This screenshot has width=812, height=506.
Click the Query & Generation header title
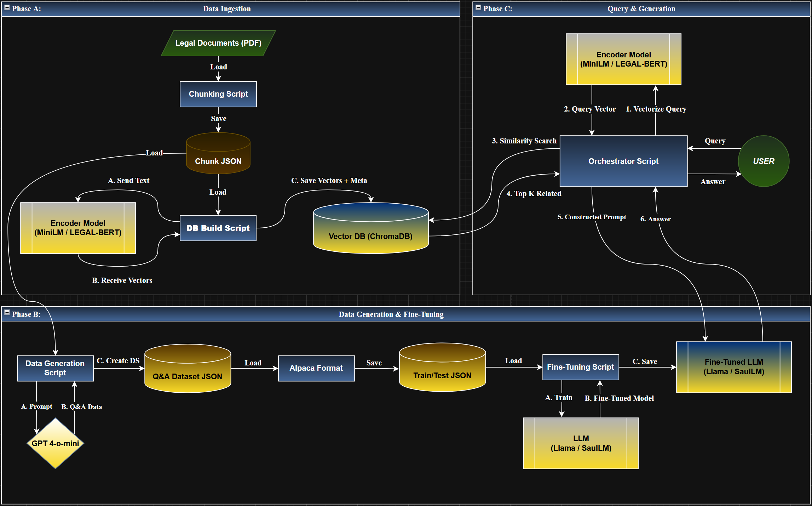coord(641,9)
